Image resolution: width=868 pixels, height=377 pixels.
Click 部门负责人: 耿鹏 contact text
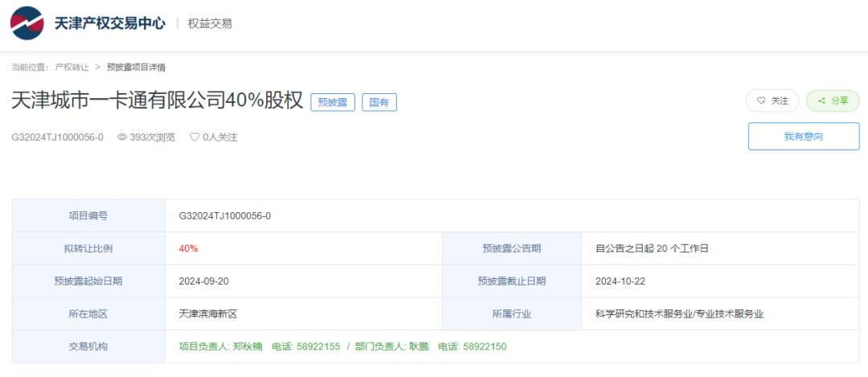pos(392,346)
